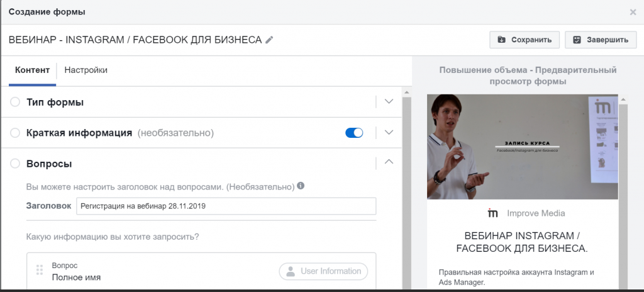
Task: Click the save icon on Сохранить button
Action: [x=501, y=40]
